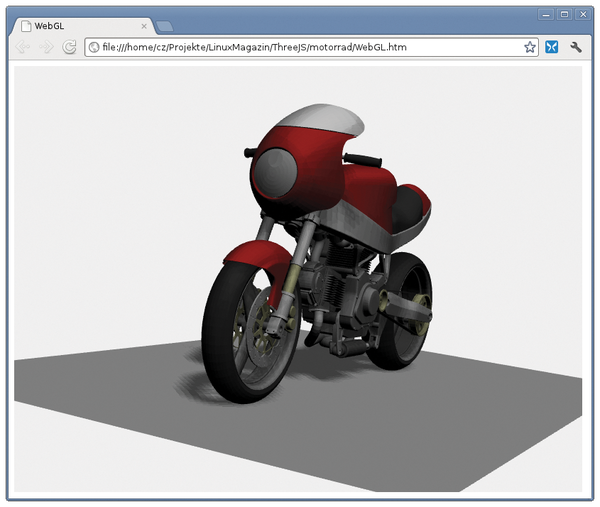
Task: Open the wrench settings menu
Action: 576,47
